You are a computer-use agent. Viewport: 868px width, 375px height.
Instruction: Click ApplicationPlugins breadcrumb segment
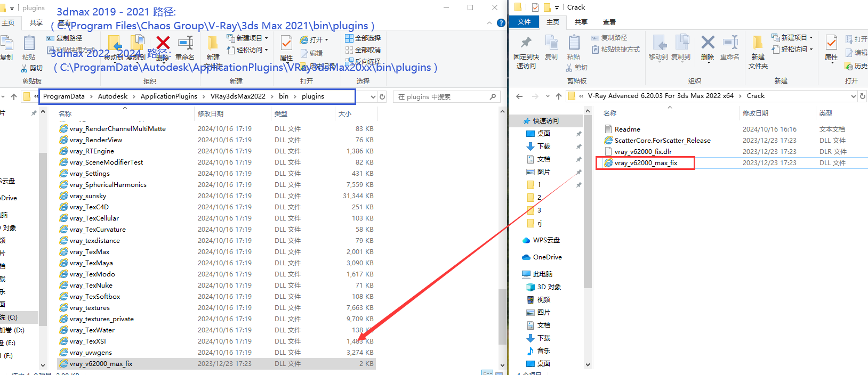tap(168, 96)
